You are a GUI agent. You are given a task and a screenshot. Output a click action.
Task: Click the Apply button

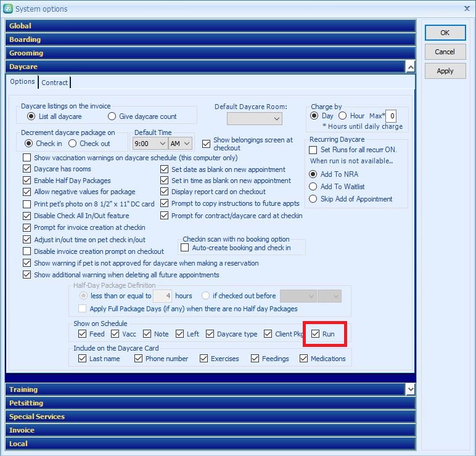(x=445, y=71)
